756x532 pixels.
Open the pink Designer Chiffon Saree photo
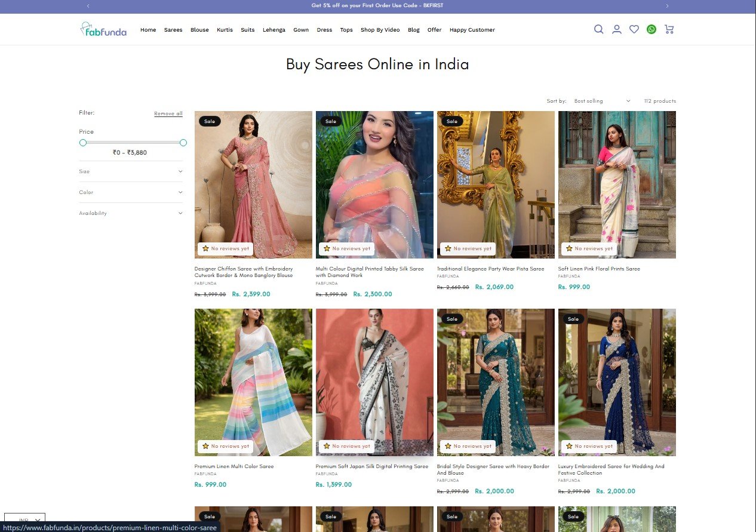(x=253, y=184)
